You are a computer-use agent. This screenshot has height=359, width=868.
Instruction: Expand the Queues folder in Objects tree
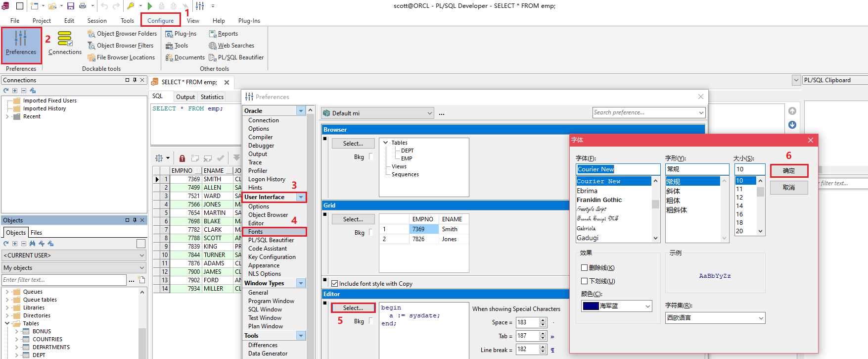tap(7, 292)
